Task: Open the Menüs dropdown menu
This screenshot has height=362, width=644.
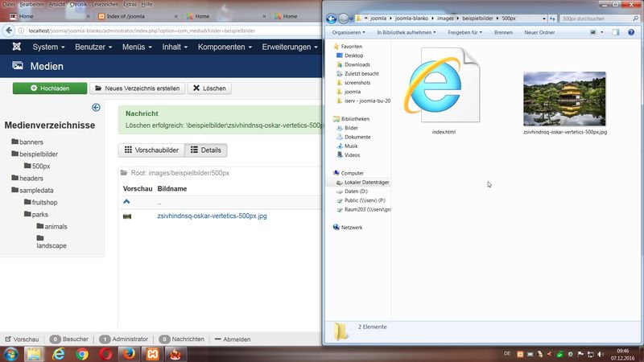Action: tap(137, 47)
